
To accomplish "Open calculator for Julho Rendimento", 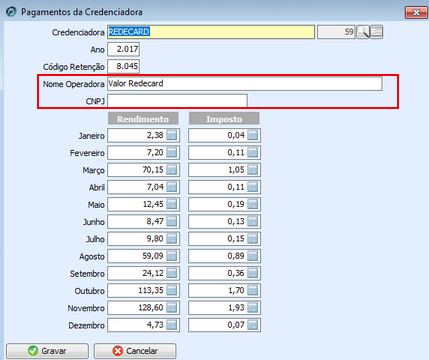I will point(171,239).
